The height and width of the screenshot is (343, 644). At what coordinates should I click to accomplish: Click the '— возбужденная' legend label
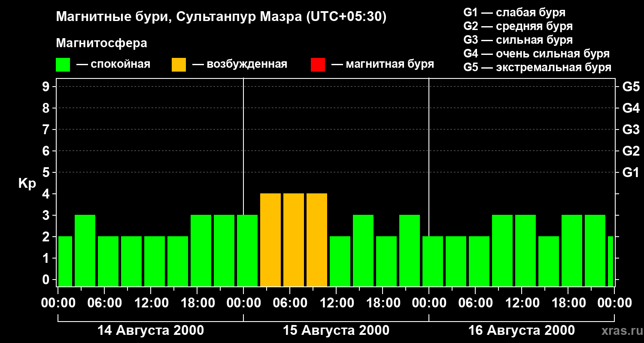(240, 64)
